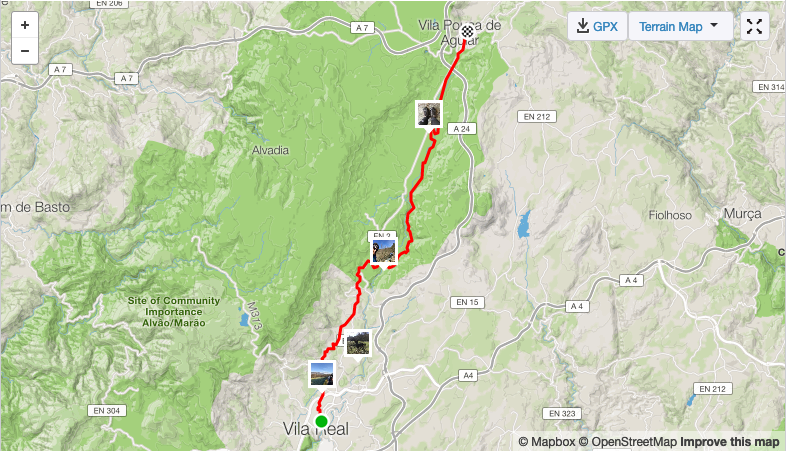Zoom in using the plus button
This screenshot has height=451, width=799.
click(x=25, y=25)
